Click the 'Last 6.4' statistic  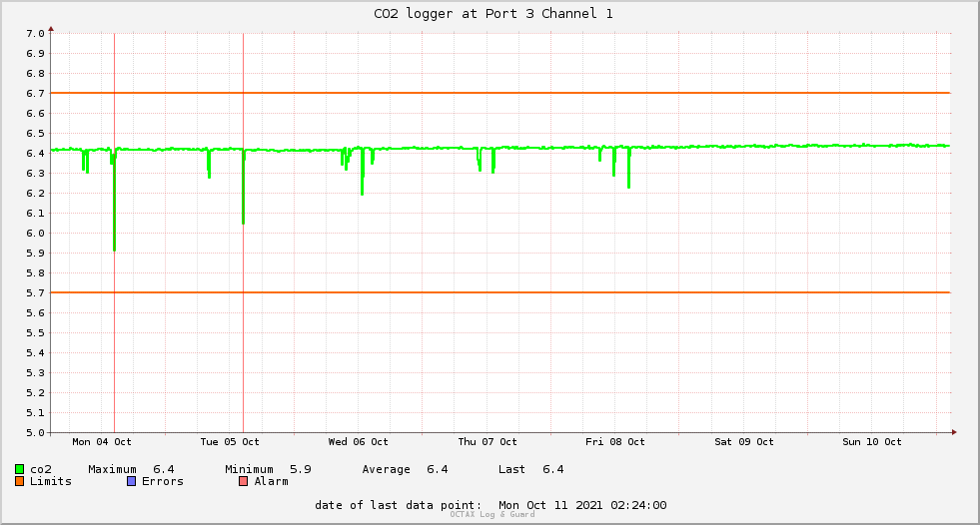click(x=530, y=469)
